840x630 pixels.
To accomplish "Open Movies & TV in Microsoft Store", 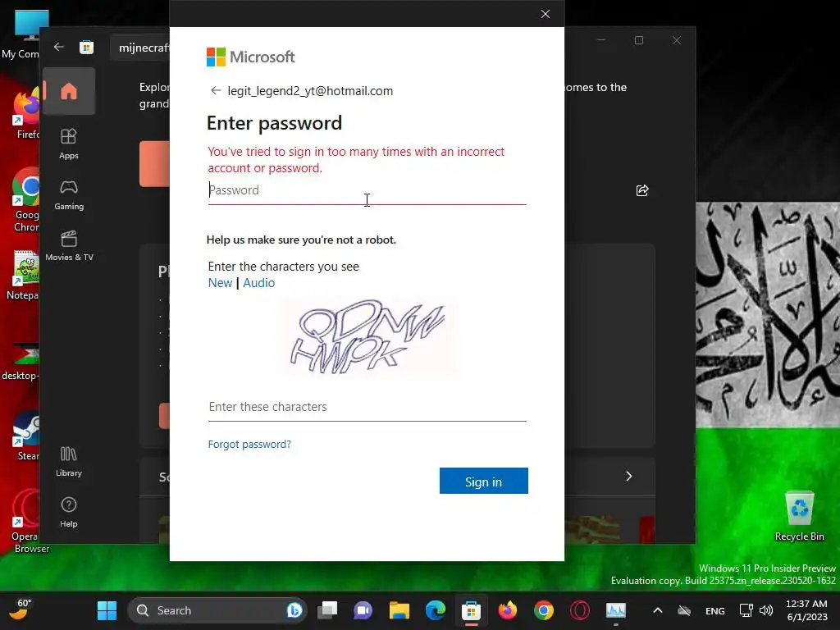I will (69, 246).
